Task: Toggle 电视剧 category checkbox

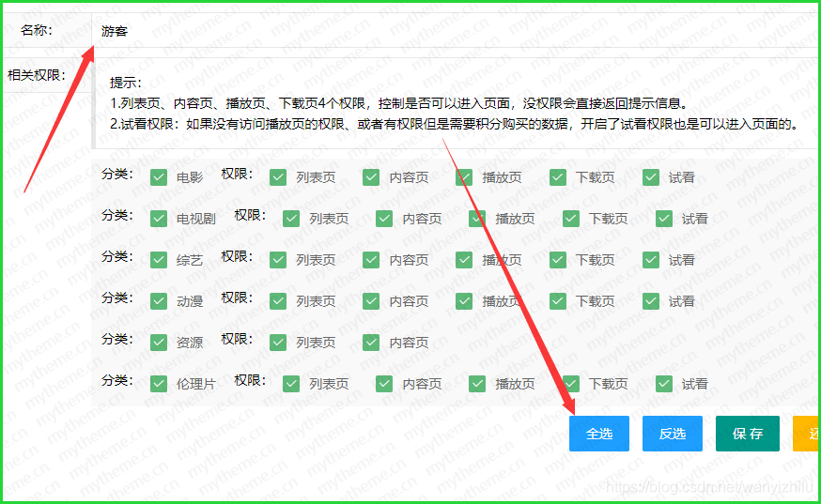Action: point(159,219)
